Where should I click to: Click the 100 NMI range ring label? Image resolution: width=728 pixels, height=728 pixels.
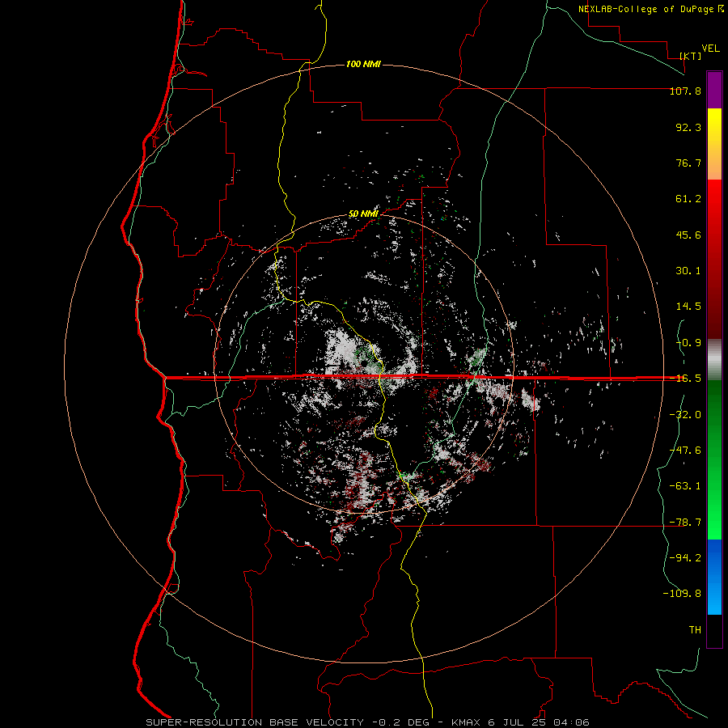click(x=363, y=64)
